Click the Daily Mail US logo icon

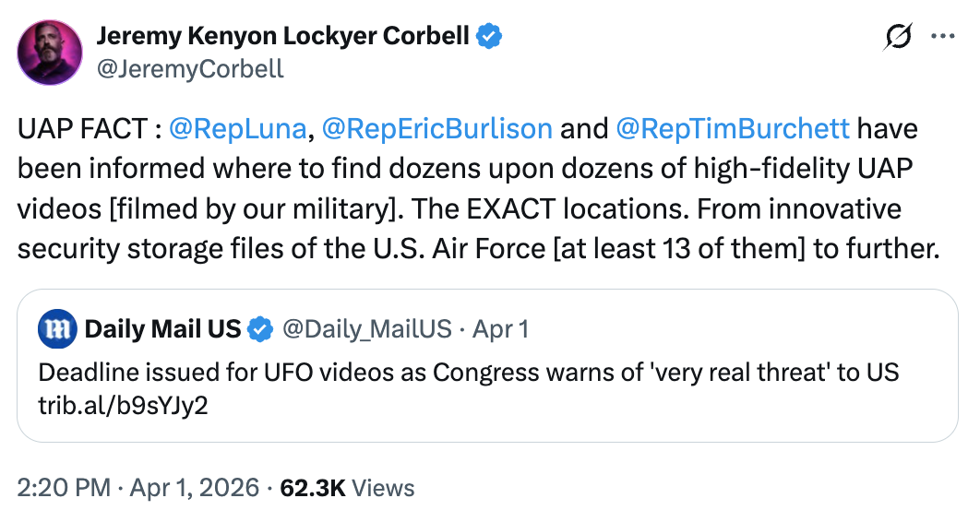(56, 329)
